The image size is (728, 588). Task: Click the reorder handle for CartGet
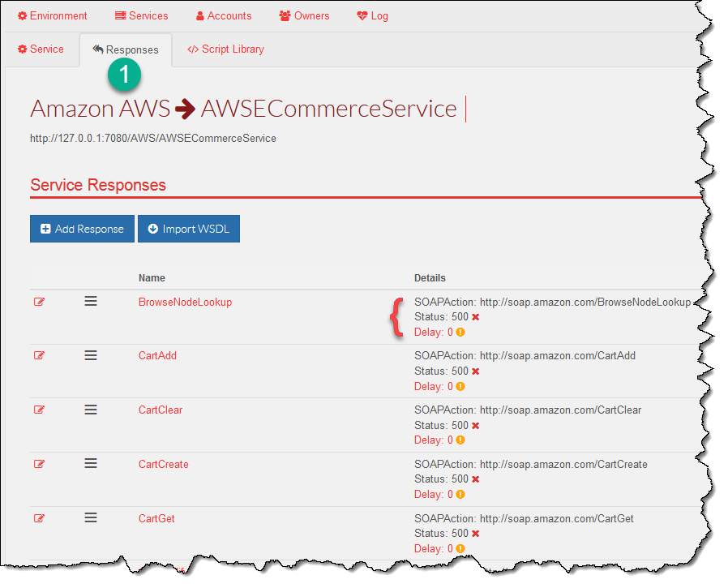point(91,517)
